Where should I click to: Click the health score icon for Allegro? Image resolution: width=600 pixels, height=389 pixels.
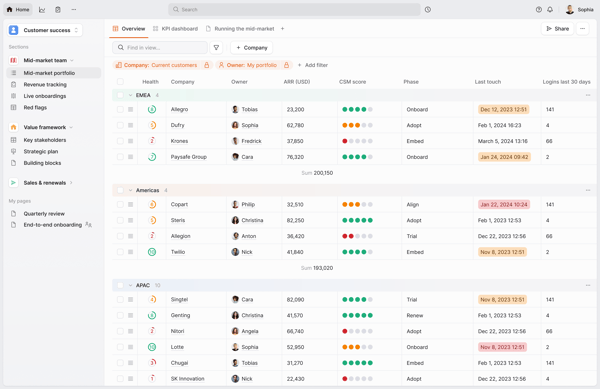(x=152, y=109)
